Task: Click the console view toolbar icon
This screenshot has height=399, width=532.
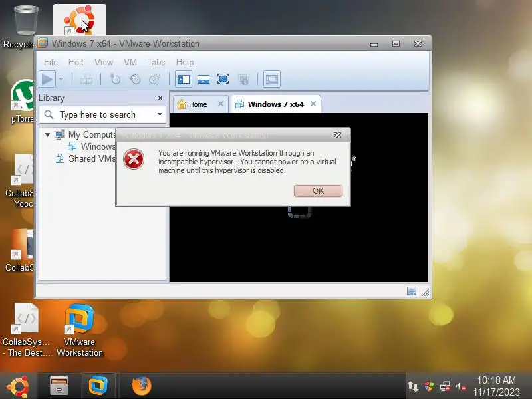Action: coord(272,80)
